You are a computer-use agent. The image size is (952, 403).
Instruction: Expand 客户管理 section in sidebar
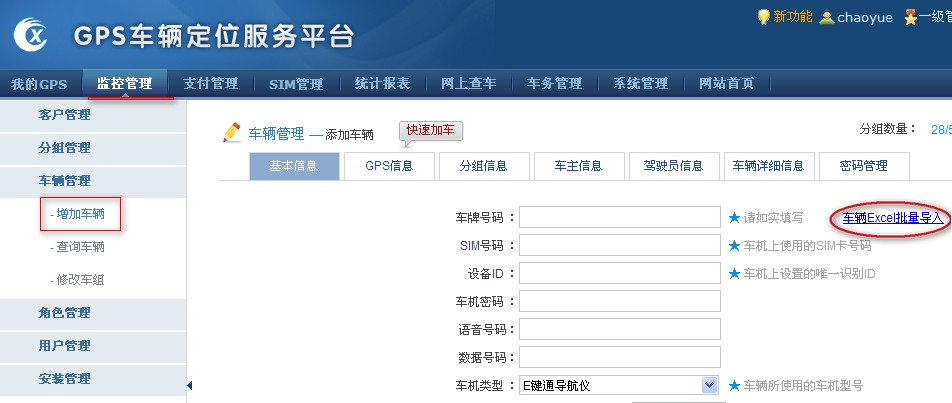[64, 115]
